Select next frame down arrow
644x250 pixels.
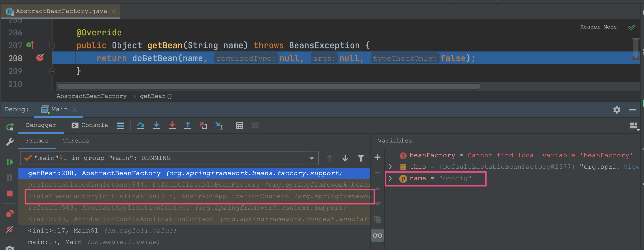click(x=345, y=158)
